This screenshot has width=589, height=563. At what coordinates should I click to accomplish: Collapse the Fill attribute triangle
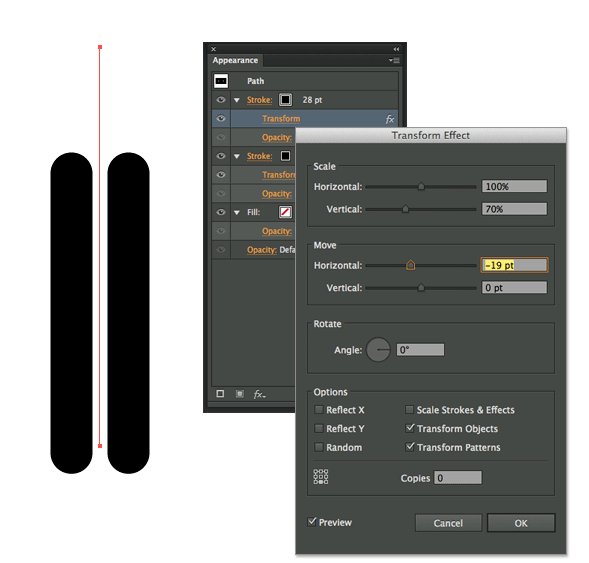coord(237,213)
